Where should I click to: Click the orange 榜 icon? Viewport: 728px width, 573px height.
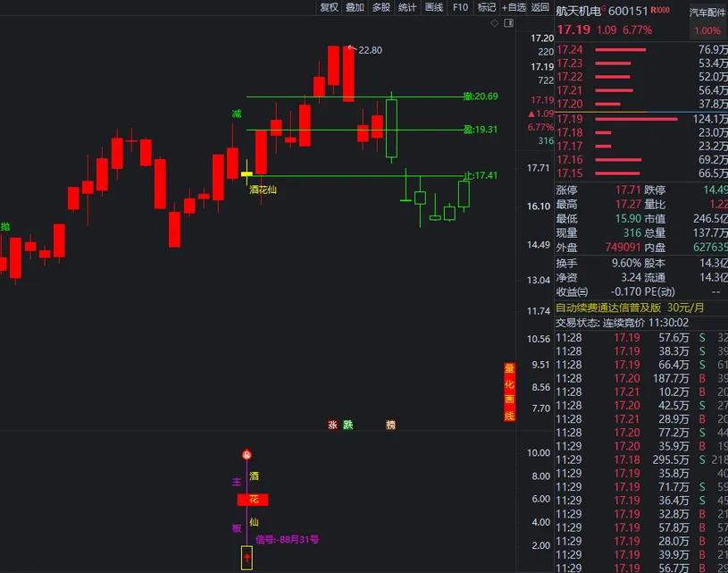point(390,426)
